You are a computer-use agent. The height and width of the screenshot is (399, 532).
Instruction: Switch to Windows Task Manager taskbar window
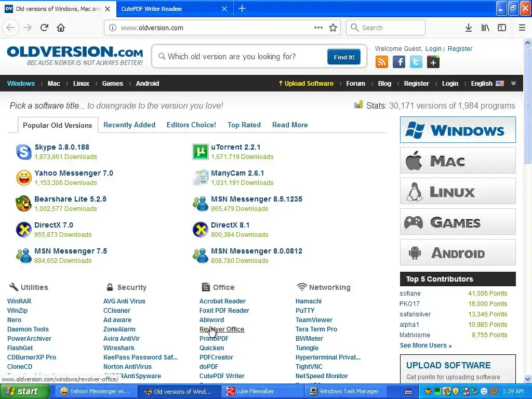[345, 391]
